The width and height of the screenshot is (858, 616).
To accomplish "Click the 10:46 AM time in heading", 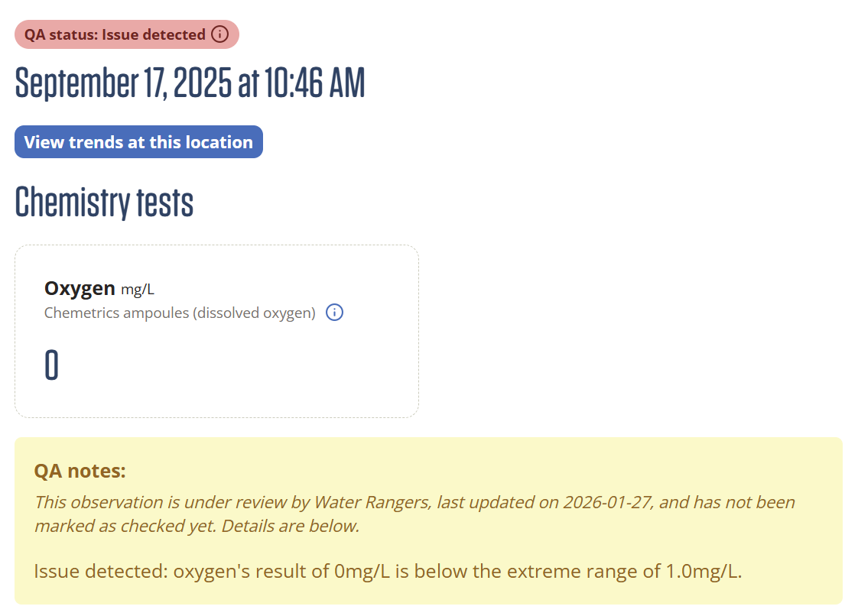I will click(314, 84).
